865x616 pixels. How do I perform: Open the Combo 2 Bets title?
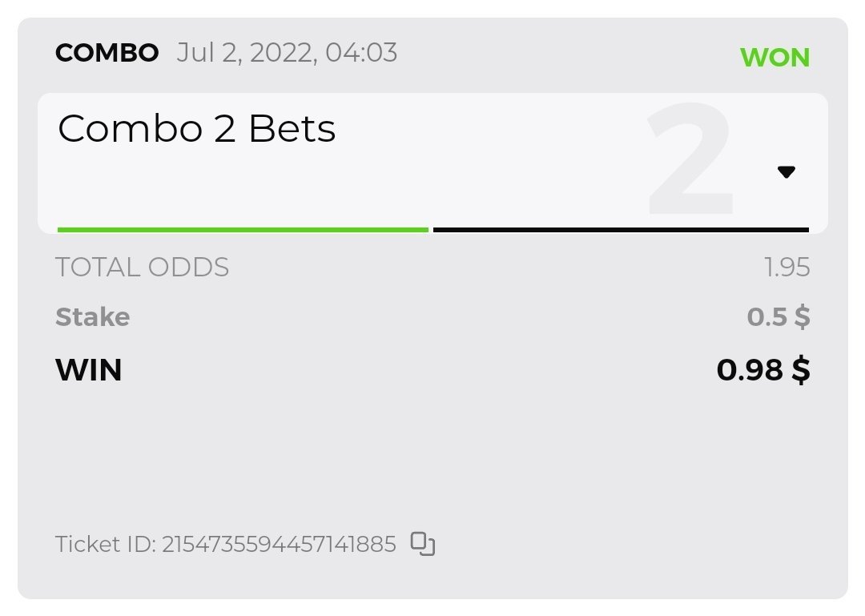[197, 128]
